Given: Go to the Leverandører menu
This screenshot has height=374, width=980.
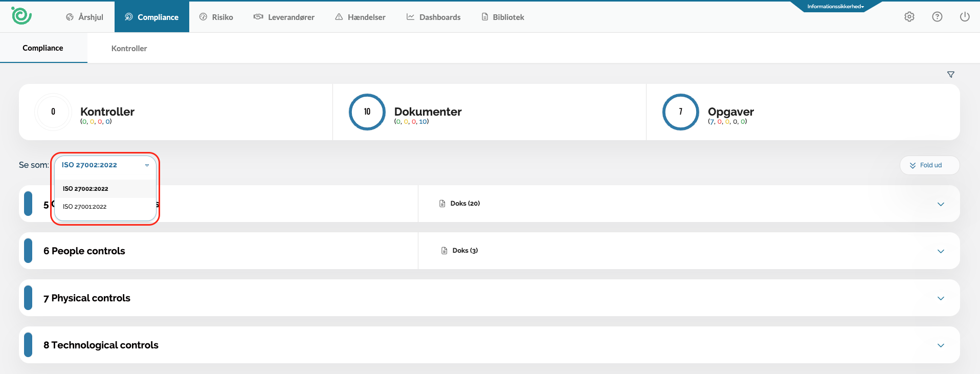Looking at the screenshot, I should (x=284, y=17).
